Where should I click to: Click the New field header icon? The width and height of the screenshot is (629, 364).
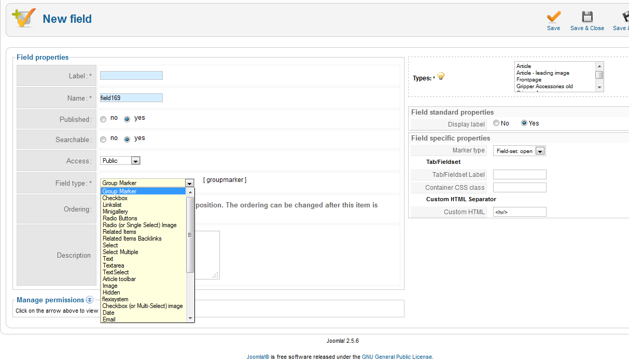point(24,18)
